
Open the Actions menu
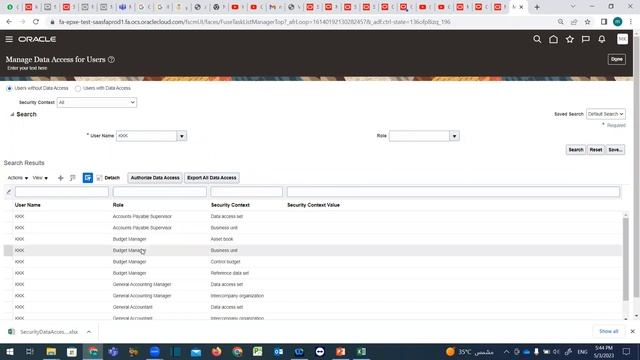click(18, 178)
